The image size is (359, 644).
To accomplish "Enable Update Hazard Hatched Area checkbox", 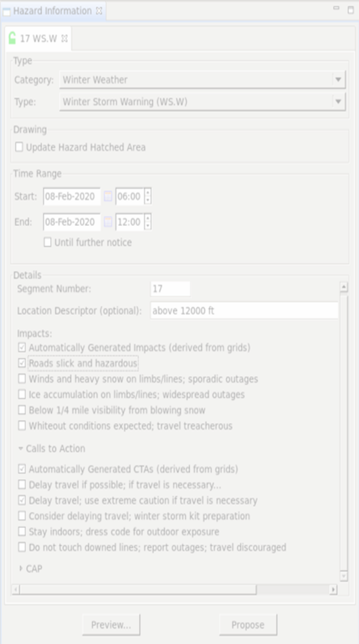I will [x=19, y=147].
